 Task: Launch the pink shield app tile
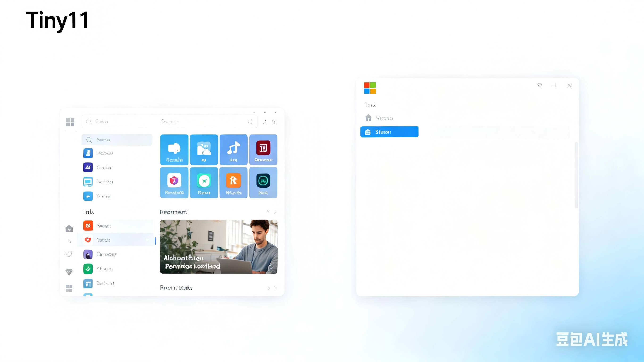point(174,183)
